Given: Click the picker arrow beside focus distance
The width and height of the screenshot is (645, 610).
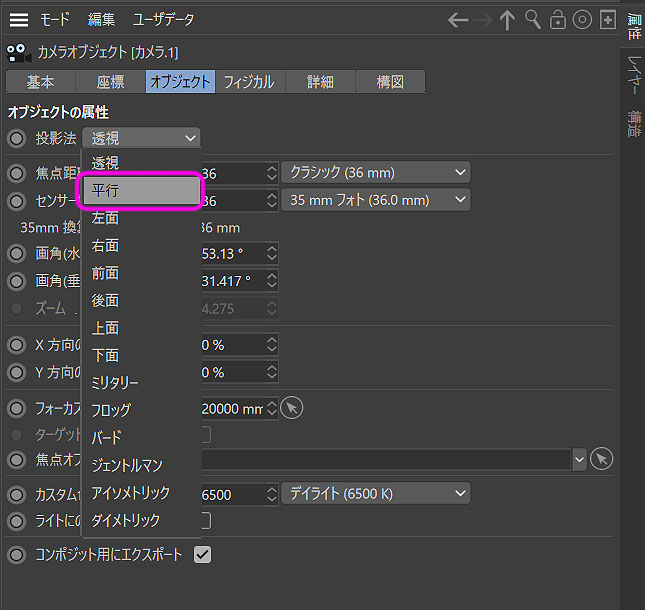Looking at the screenshot, I should coord(290,408).
